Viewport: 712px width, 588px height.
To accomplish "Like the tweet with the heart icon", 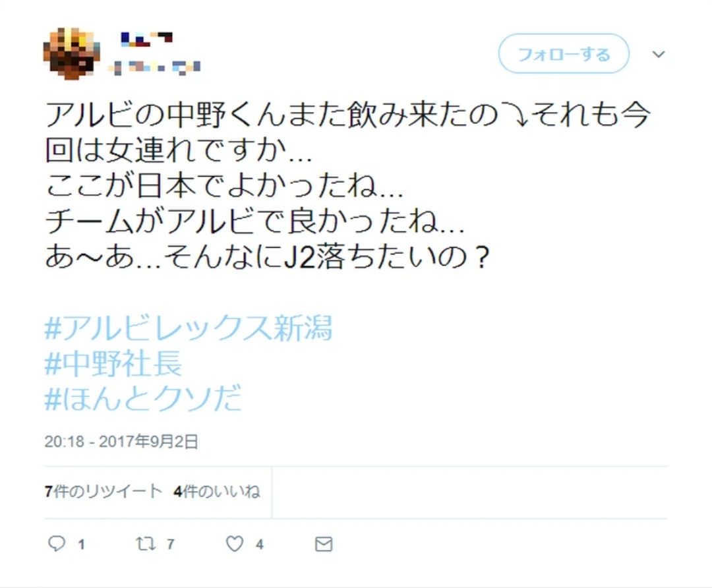I will tap(235, 543).
